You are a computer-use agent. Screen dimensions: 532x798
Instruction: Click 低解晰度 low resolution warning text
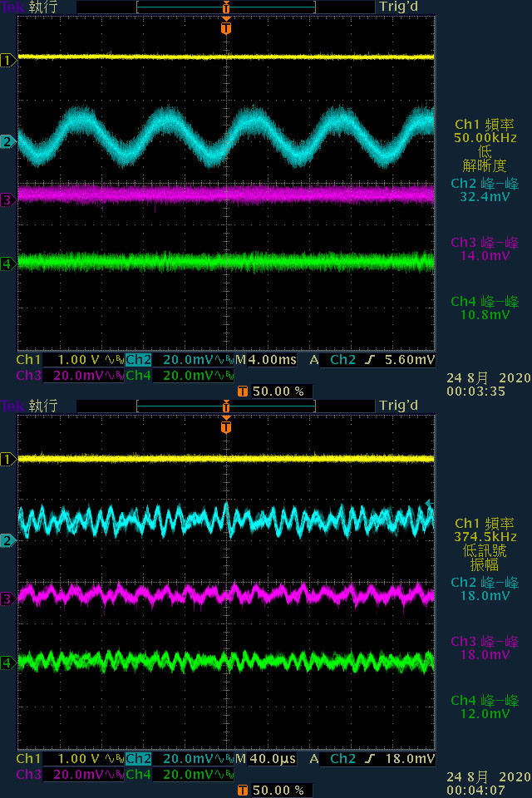pyautogui.click(x=485, y=158)
